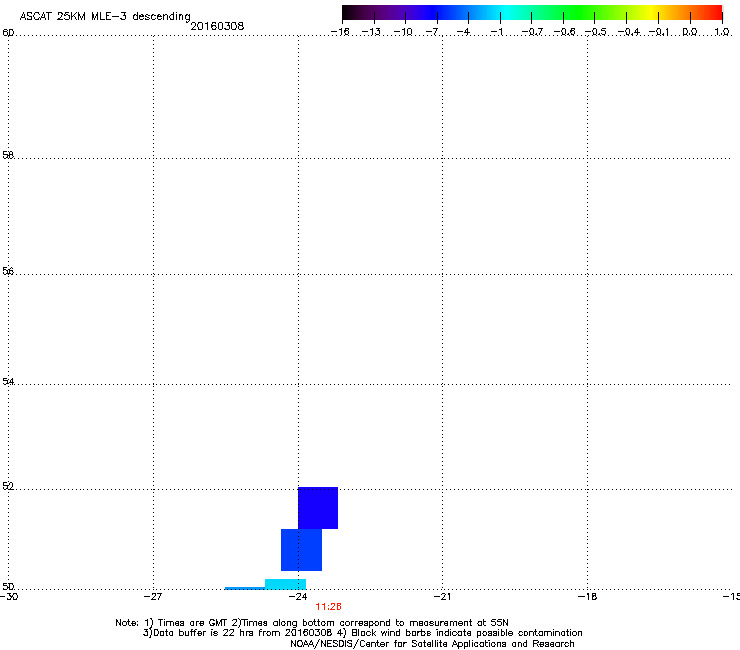
Task: Click the longitude axis label -27
Action: (153, 597)
